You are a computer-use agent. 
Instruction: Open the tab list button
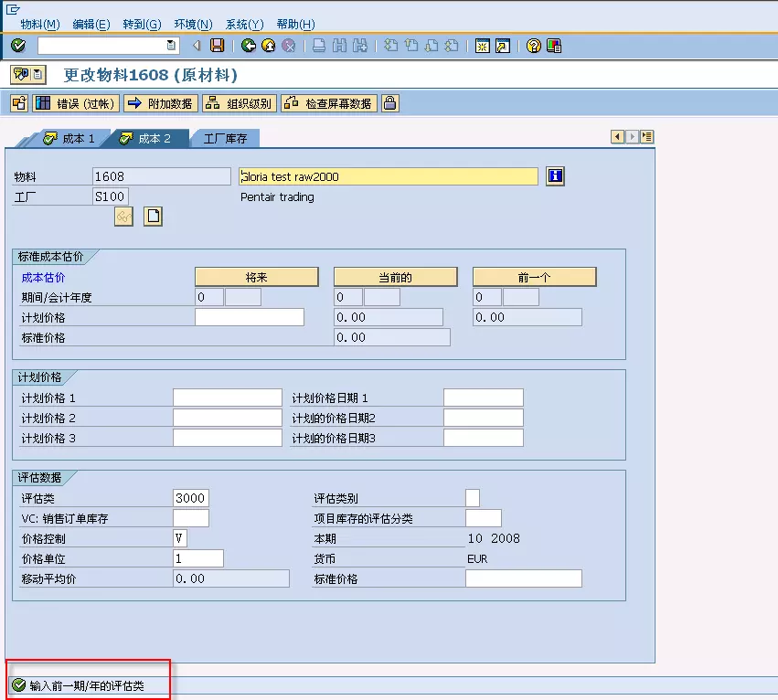point(647,136)
